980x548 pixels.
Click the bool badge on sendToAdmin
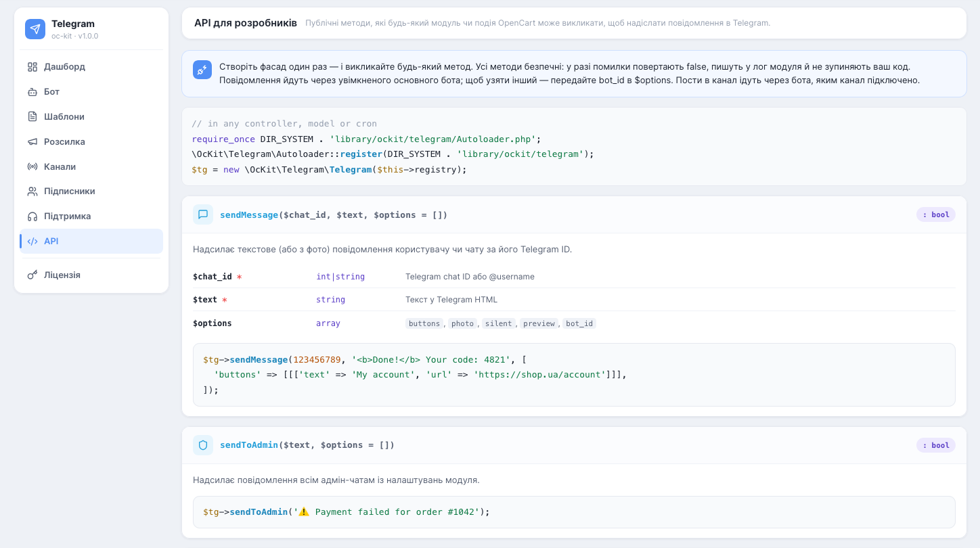tap(936, 445)
